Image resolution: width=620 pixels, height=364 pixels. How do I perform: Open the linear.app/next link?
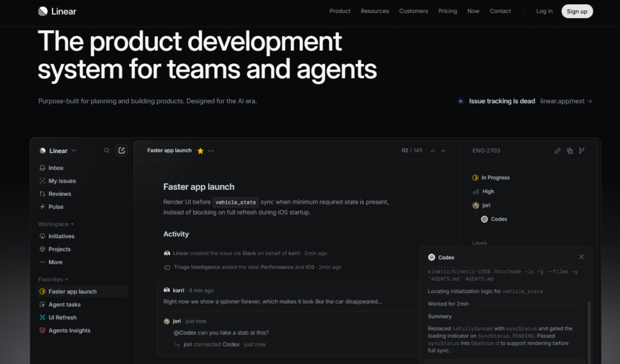click(566, 101)
